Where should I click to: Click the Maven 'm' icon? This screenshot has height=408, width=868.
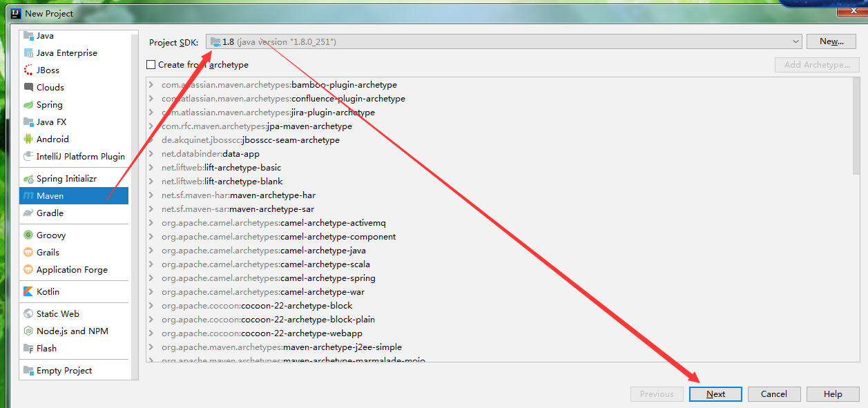click(28, 196)
